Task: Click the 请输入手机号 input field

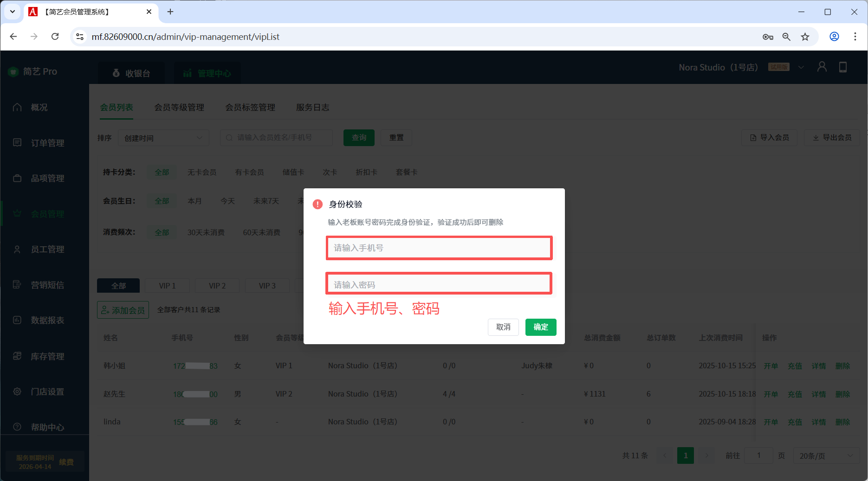Action: (x=439, y=248)
